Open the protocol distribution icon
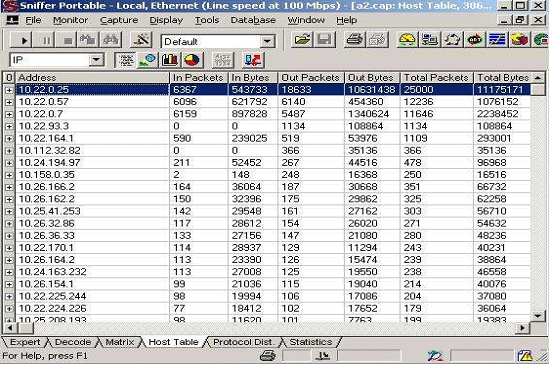Viewport: 549px width, 365px height. pos(520,40)
